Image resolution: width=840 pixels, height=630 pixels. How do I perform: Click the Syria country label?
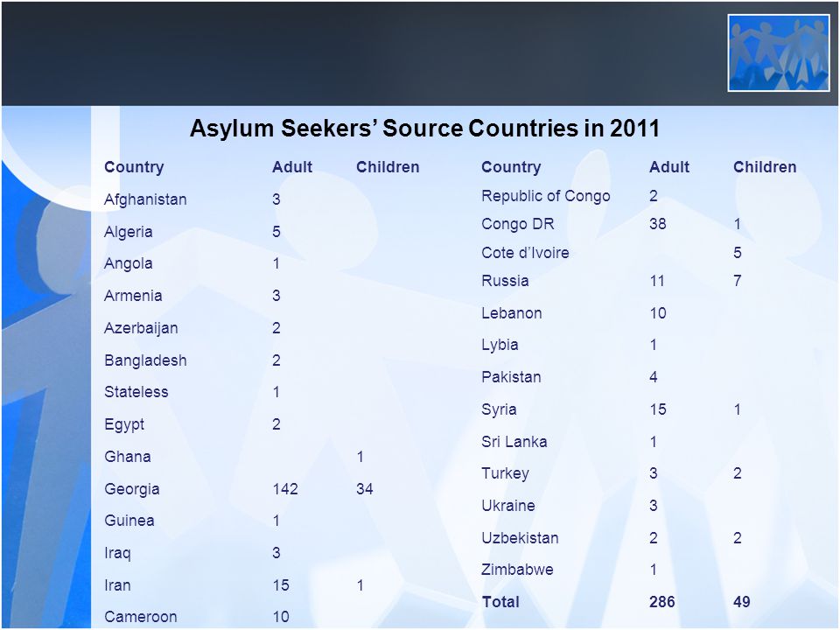click(500, 409)
